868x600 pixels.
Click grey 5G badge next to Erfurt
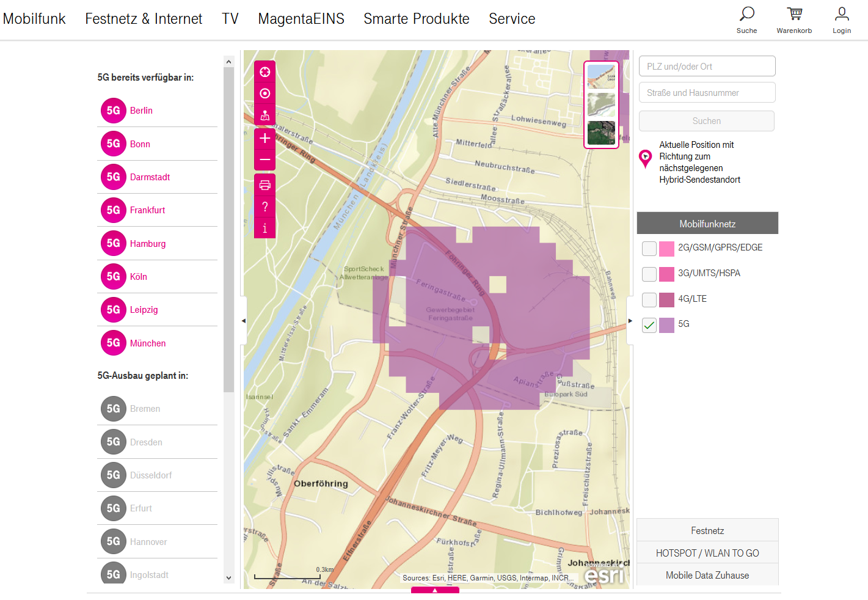coord(114,508)
